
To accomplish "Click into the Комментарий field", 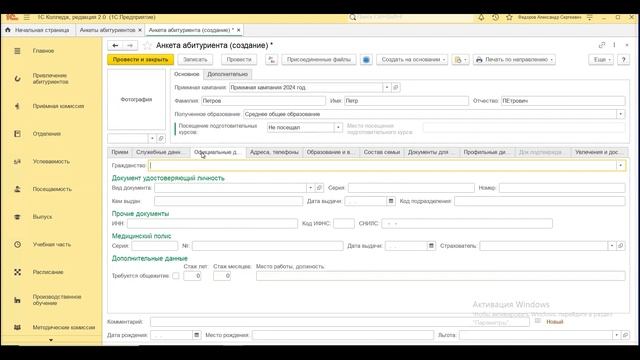I will point(340,322).
